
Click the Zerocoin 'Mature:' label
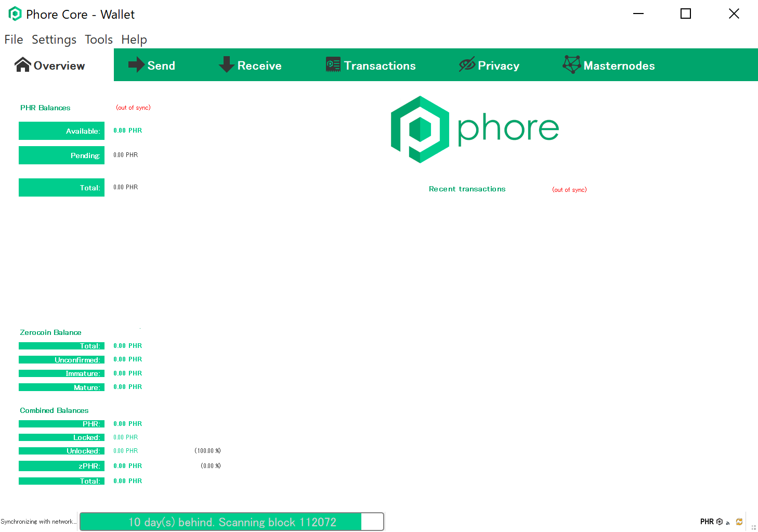[61, 387]
